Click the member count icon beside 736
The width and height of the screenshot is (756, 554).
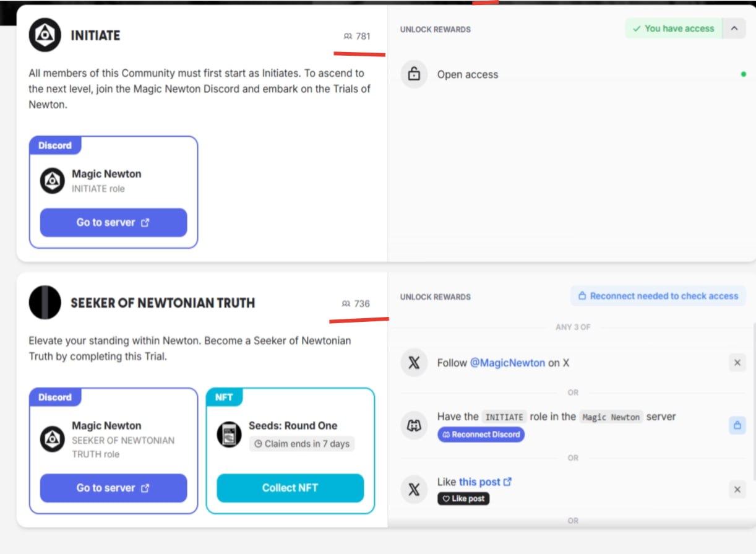pyautogui.click(x=346, y=304)
